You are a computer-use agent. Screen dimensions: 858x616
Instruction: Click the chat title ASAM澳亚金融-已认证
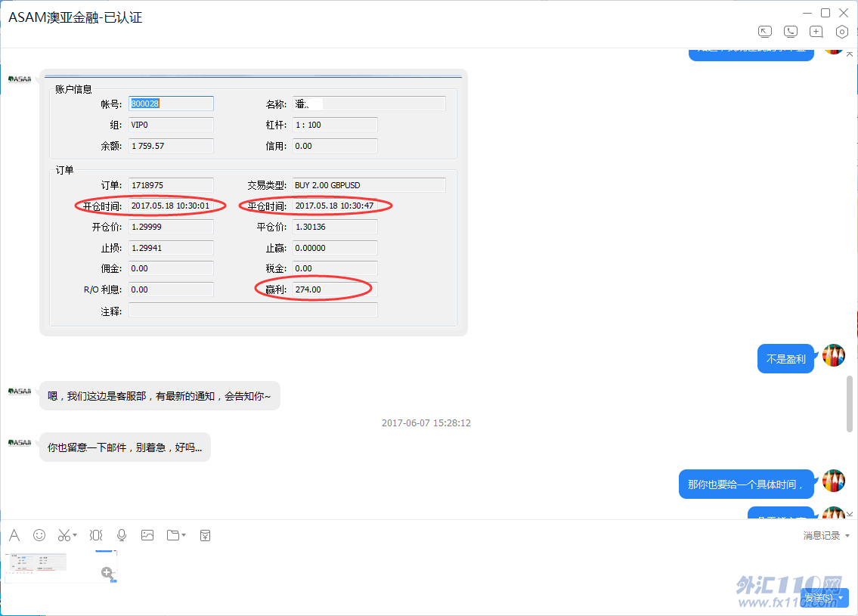pyautogui.click(x=76, y=17)
